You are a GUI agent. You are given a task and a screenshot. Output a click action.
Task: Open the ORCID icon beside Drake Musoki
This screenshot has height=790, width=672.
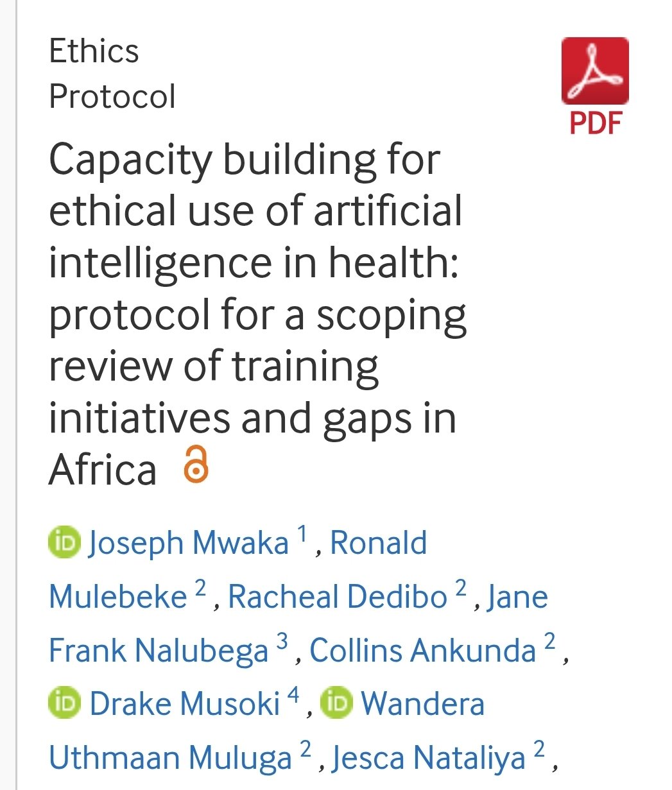pos(64,703)
